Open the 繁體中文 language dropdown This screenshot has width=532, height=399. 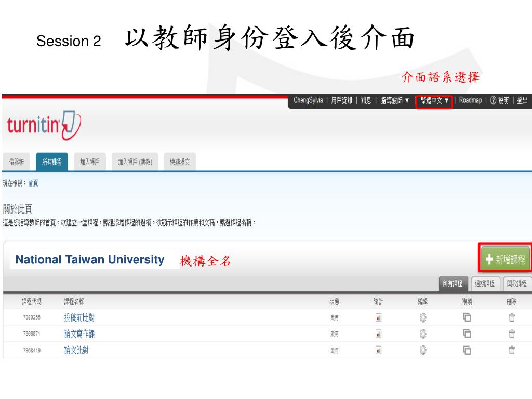434,100
